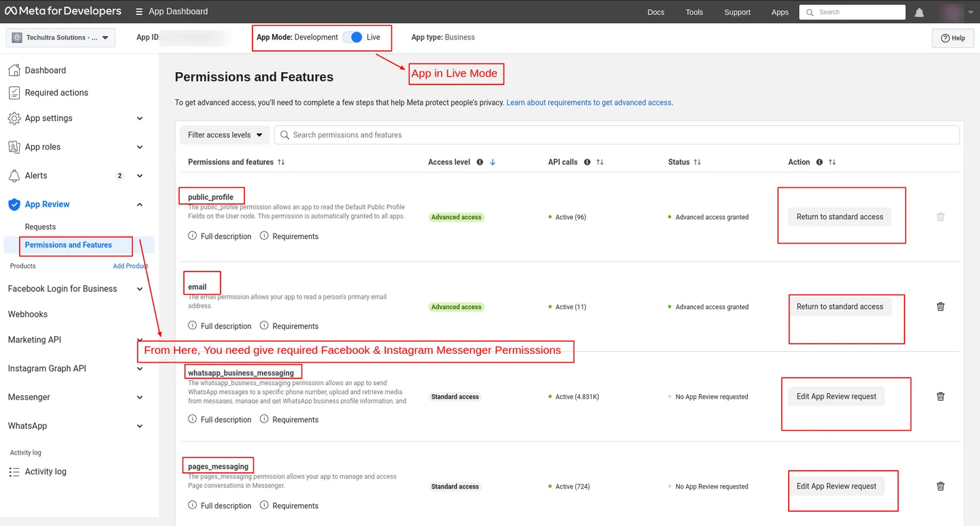Expand Facebook Login for Business
The width and height of the screenshot is (980, 526).
coord(140,289)
